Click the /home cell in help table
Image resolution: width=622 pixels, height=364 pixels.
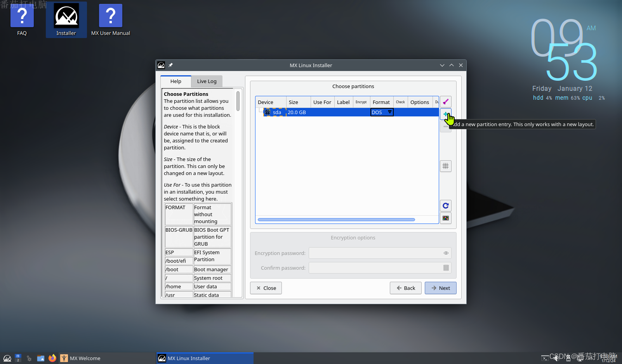[179, 286]
